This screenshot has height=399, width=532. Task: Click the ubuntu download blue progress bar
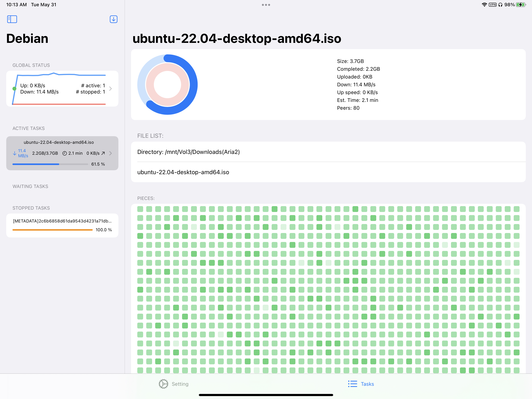point(36,164)
